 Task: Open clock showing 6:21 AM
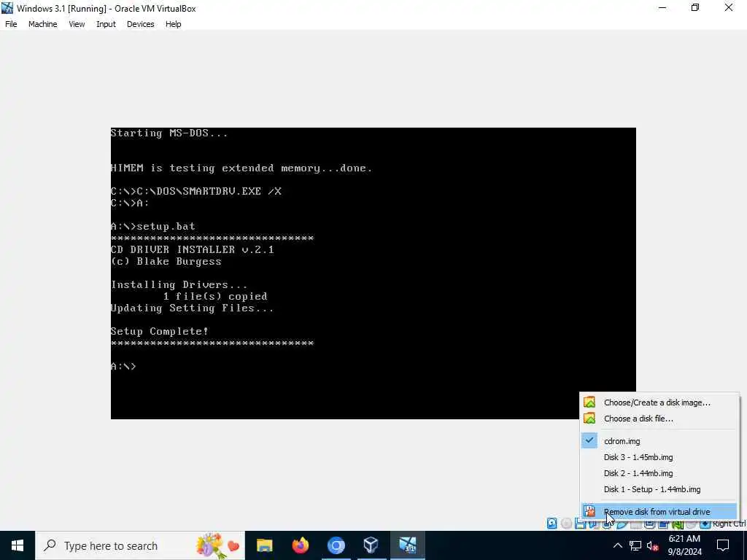pos(685,545)
